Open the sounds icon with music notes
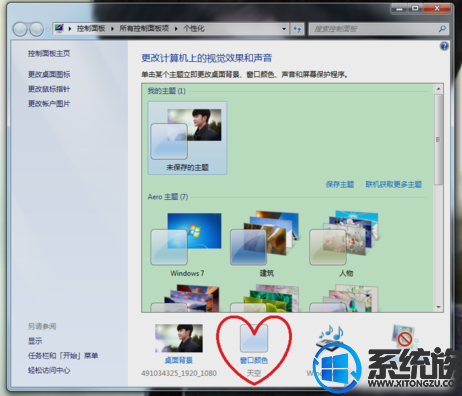 point(331,337)
